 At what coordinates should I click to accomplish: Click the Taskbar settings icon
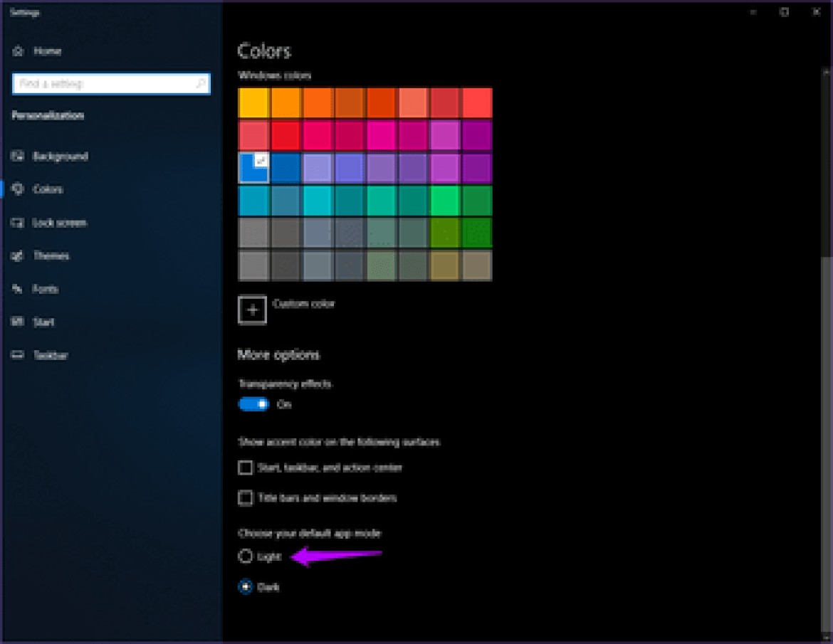(17, 355)
